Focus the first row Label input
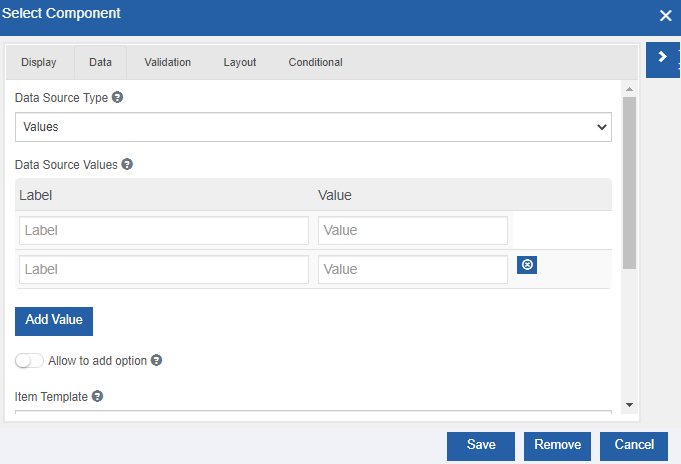681x464 pixels. [164, 230]
